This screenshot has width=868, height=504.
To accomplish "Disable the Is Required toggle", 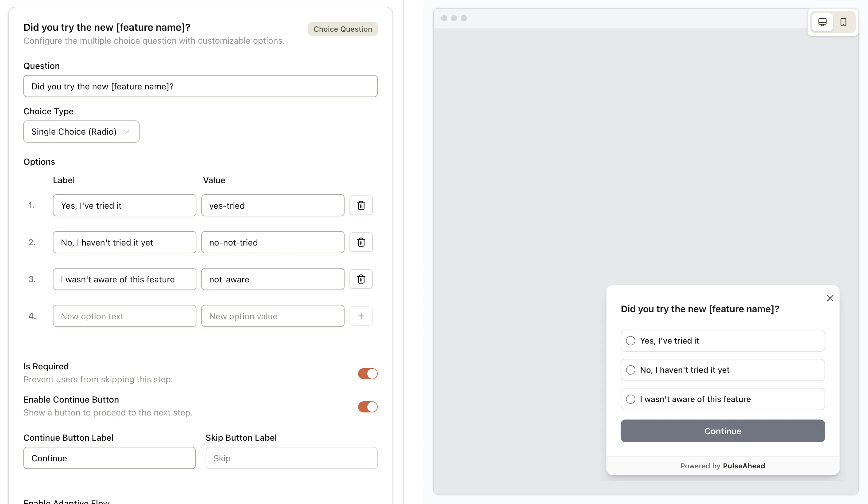I will pyautogui.click(x=368, y=373).
